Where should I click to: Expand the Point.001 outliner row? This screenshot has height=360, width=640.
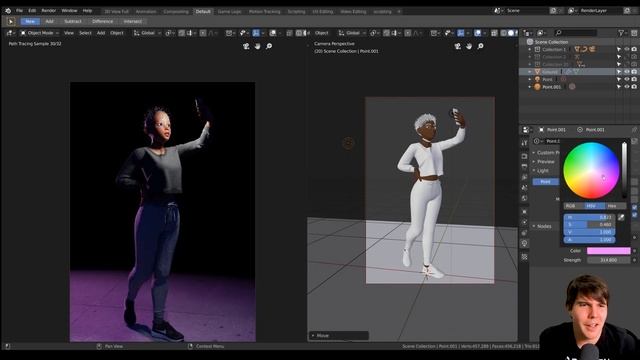point(530,87)
